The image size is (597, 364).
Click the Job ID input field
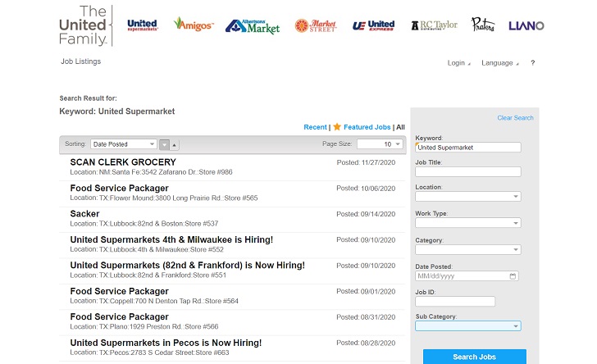[455, 302]
